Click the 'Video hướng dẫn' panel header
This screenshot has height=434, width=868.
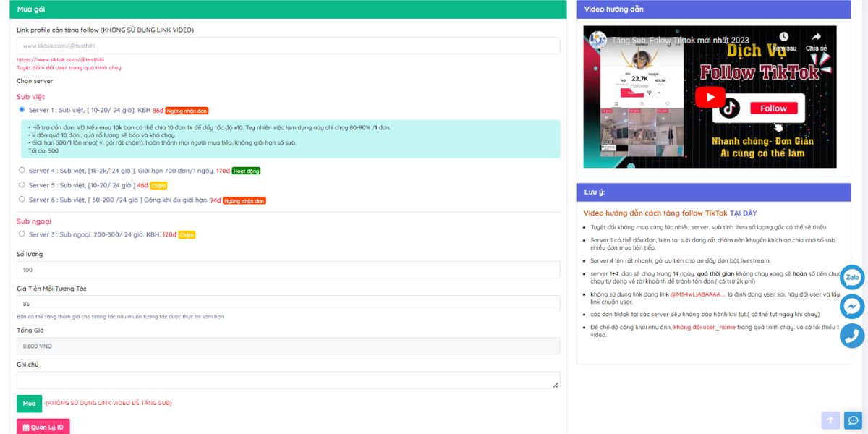(x=713, y=9)
